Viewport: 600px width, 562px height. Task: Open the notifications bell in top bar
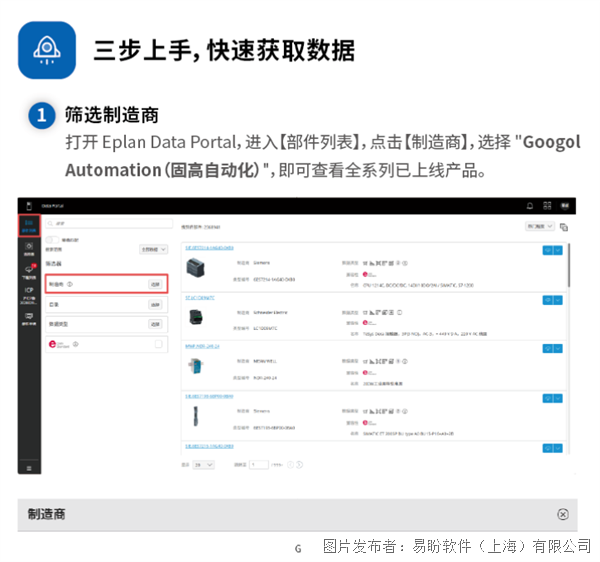(530, 206)
